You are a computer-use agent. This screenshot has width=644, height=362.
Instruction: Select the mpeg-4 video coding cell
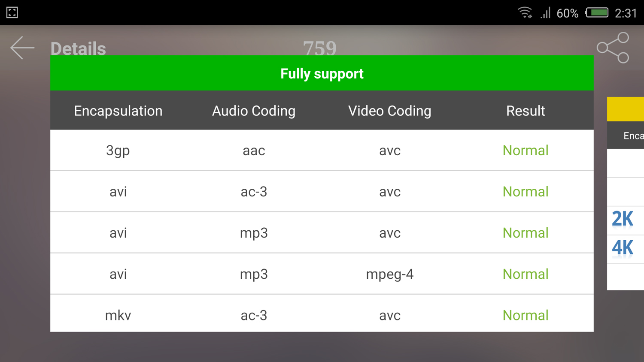coord(390,274)
